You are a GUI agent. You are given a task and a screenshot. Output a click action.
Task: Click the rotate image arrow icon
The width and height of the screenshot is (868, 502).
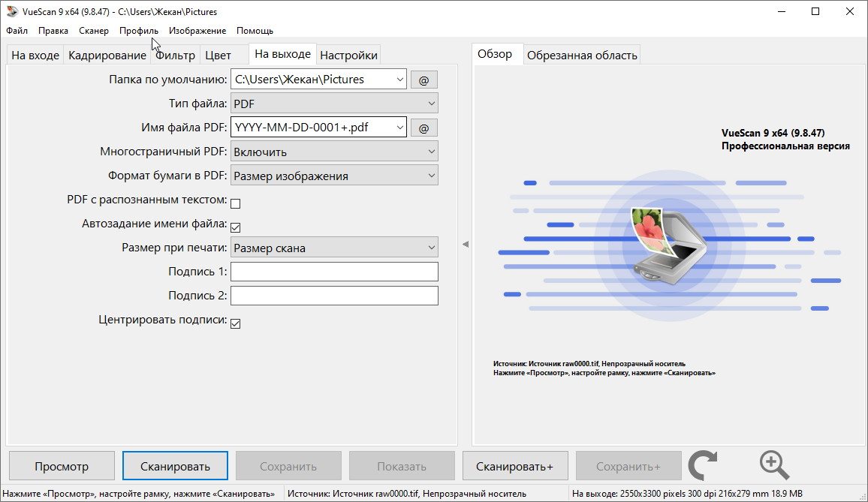click(x=703, y=465)
